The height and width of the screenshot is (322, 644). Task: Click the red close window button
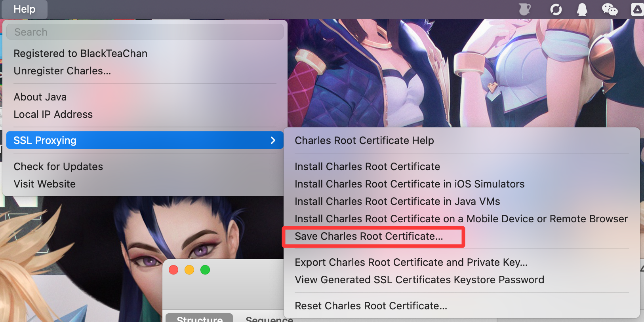(x=173, y=270)
